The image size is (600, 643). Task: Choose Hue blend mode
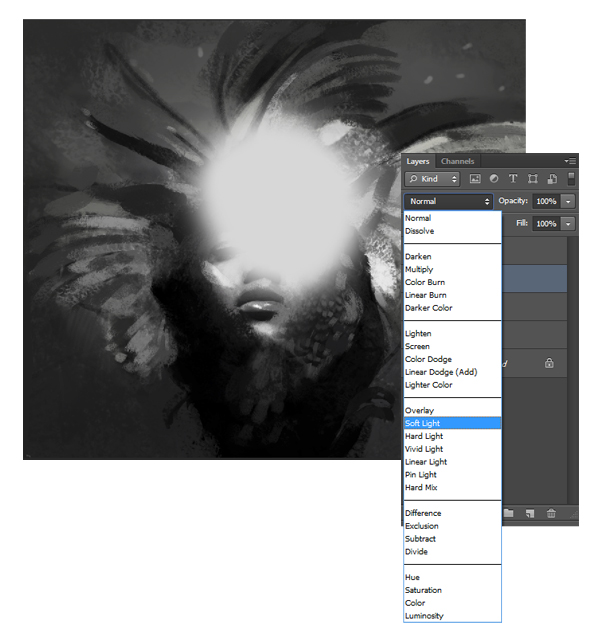pyautogui.click(x=452, y=577)
